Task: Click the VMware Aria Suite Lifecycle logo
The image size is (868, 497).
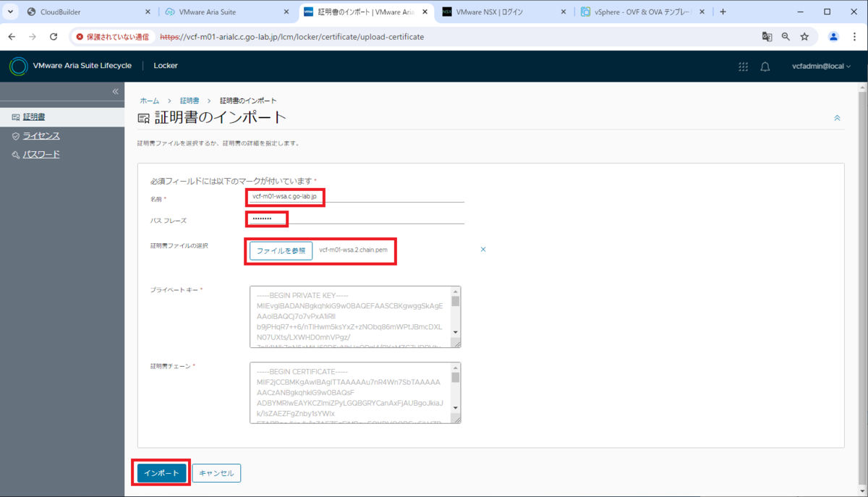Action: (x=18, y=66)
